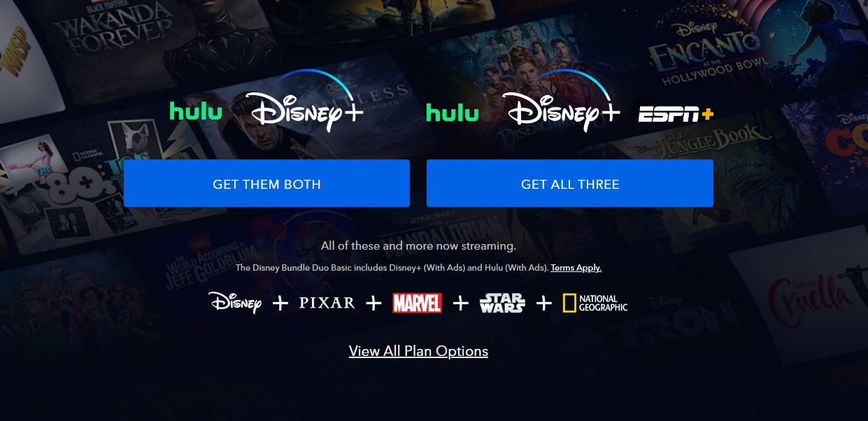
Task: Click the GET ALL THREE button
Action: [x=570, y=183]
